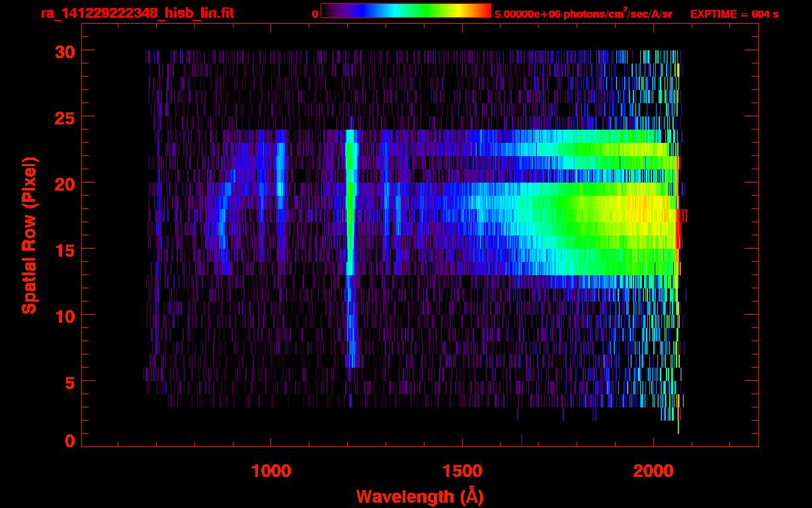Click the colorbar minimum value 0
812x508 pixels.
(315, 14)
